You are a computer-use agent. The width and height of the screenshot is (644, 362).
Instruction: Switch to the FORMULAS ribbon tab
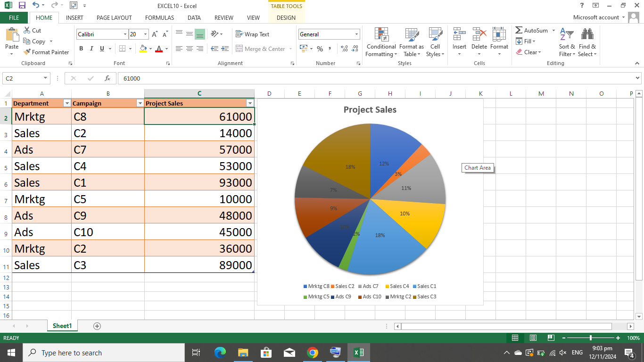pos(159,18)
